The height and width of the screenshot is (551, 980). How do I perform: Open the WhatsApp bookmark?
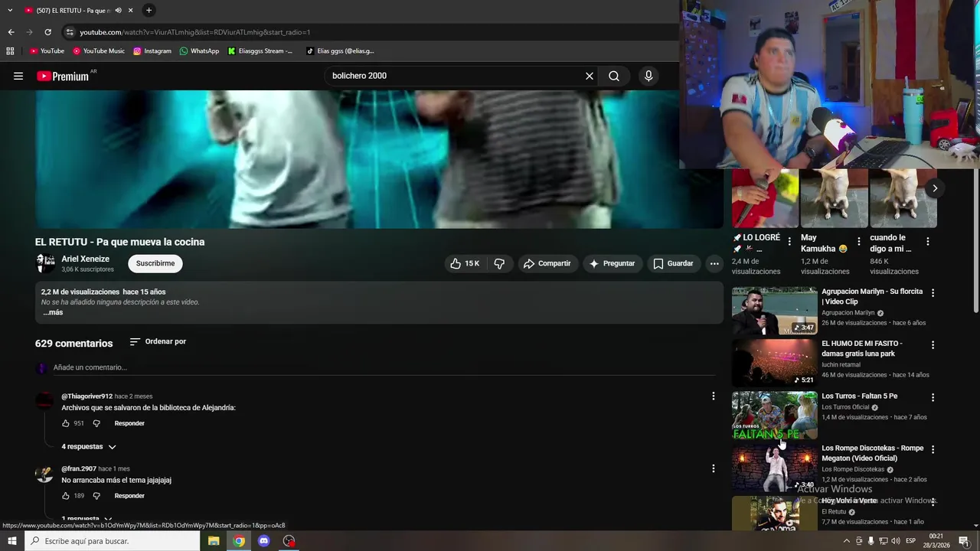pyautogui.click(x=199, y=51)
